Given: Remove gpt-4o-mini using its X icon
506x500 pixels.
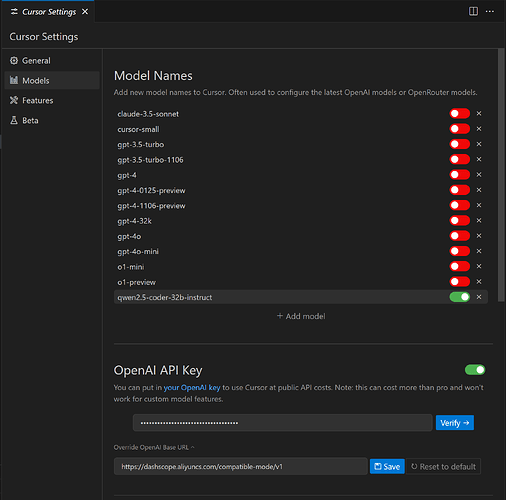Looking at the screenshot, I should point(479,251).
